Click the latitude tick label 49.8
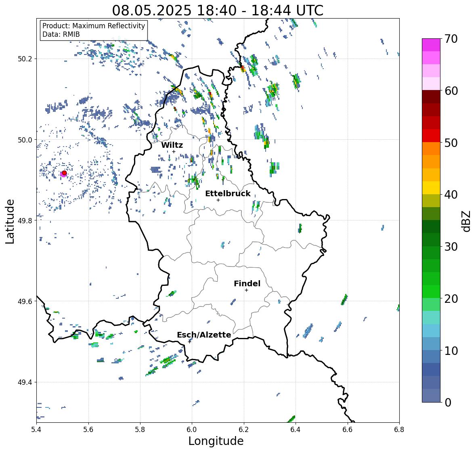476x451 pixels. (x=25, y=220)
